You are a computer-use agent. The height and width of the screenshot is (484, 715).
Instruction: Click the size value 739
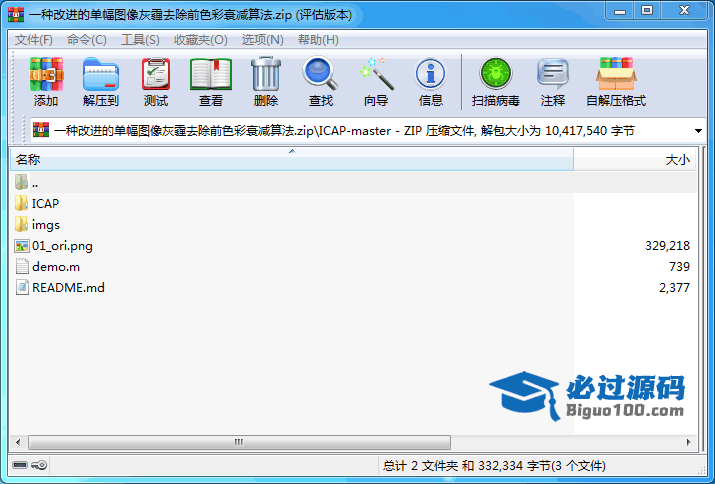pyautogui.click(x=679, y=266)
